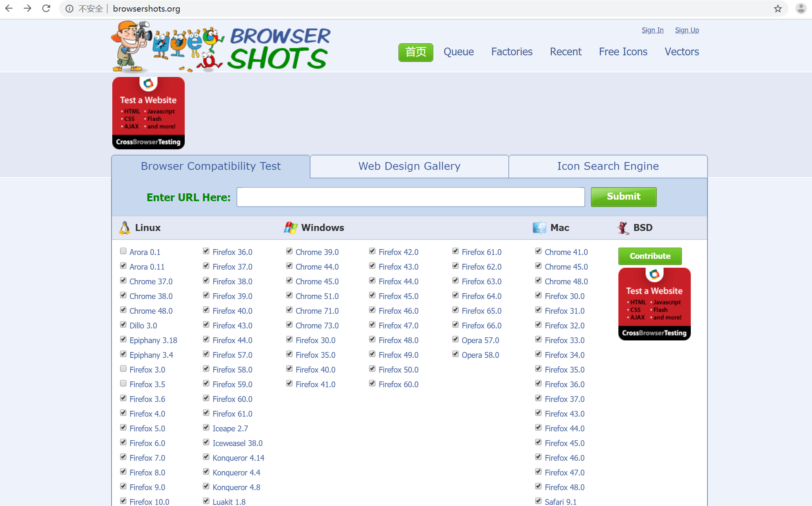Uncheck the Windows Chrome 73.0 checkbox
This screenshot has width=812, height=506.
point(289,325)
